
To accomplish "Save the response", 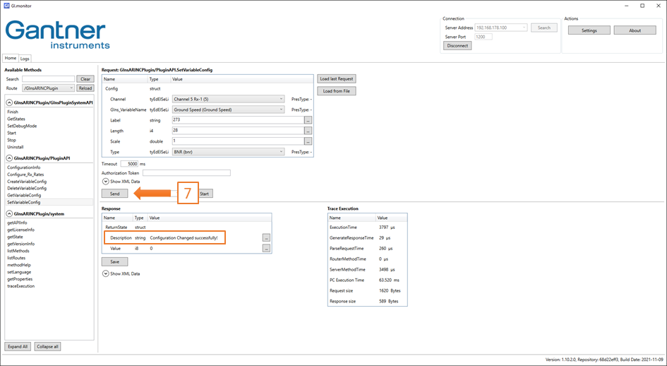I will click(x=115, y=262).
